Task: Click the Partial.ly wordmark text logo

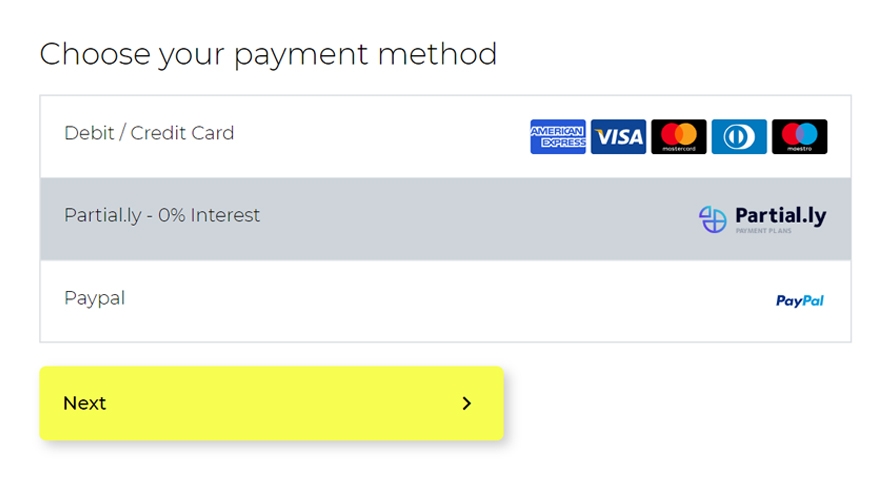Action: tap(780, 214)
